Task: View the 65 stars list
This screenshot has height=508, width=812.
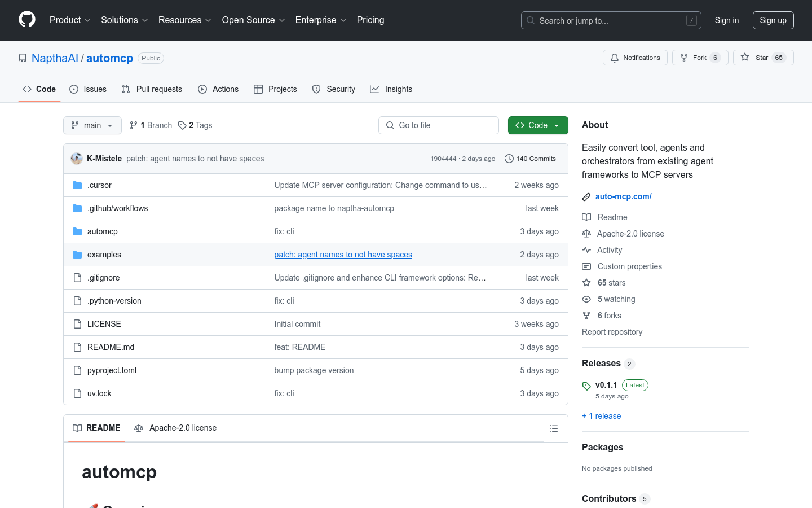Action: point(604,283)
